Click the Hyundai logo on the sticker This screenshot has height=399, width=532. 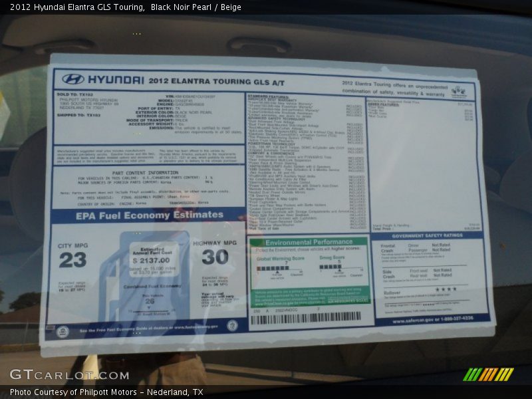click(73, 79)
